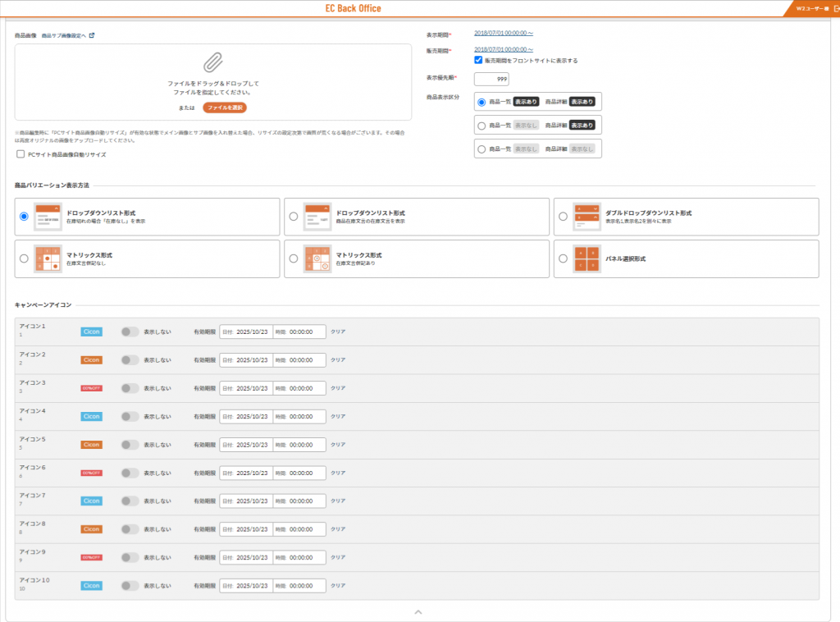The image size is (840, 622).
Task: Click the orange Cicon badge for アイコン5
Action: click(91, 445)
